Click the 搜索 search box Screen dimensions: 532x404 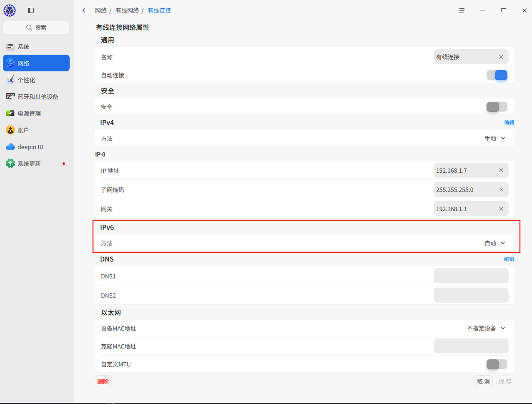(x=36, y=28)
